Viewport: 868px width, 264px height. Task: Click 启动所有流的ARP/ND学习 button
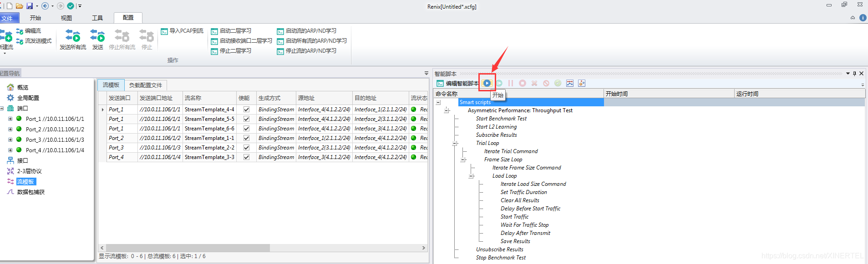point(312,41)
